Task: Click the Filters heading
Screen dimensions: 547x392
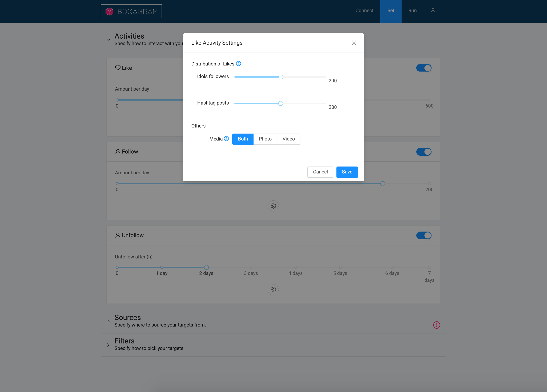Action: [124, 341]
